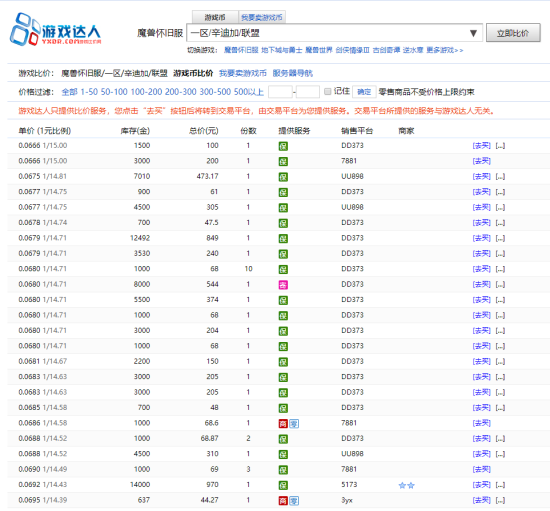550x511 pixels.
Task: Switch to the 我要卖游戏币 tab
Action: pyautogui.click(x=262, y=17)
